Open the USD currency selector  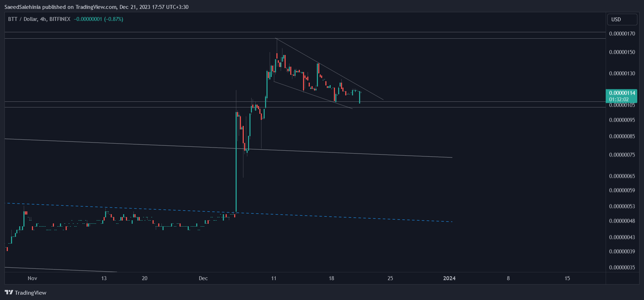(x=623, y=20)
